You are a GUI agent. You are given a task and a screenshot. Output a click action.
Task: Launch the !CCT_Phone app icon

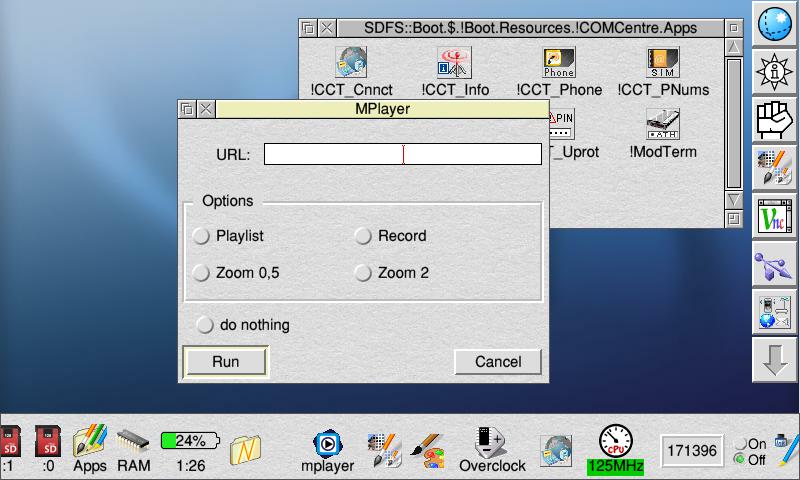(x=559, y=63)
